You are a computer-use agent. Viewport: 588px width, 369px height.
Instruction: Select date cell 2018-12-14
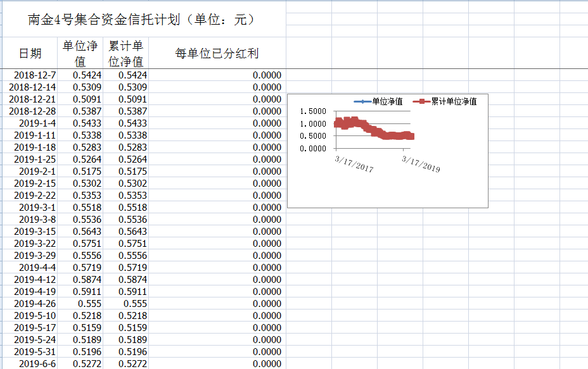coord(30,87)
